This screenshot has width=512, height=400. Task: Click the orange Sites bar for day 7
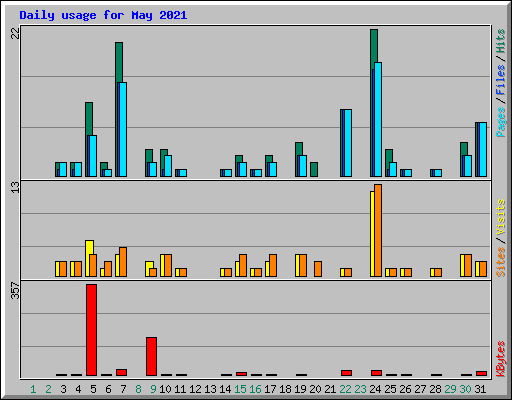(123, 262)
